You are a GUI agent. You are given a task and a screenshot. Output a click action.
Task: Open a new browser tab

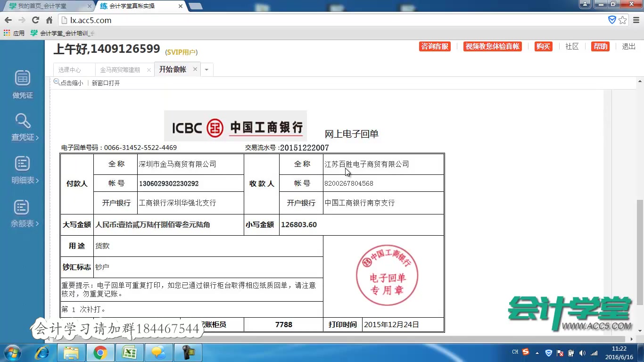click(195, 6)
